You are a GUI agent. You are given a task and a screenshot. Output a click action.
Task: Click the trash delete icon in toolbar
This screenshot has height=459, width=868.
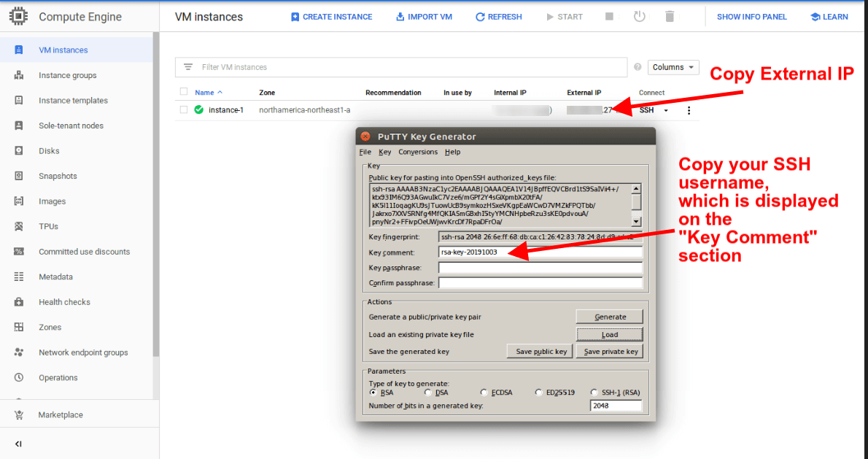(x=670, y=17)
